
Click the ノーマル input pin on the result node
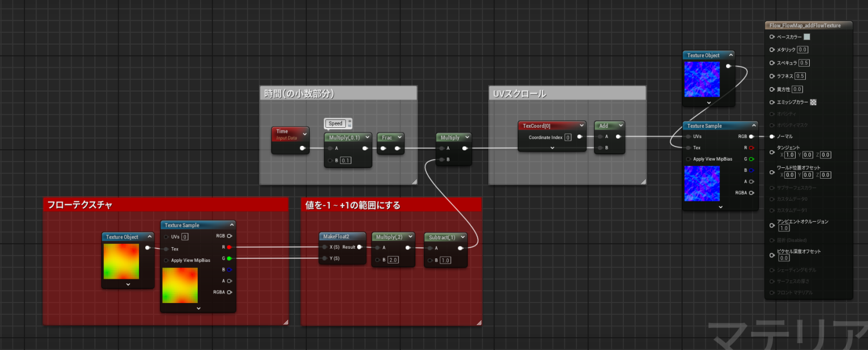[772, 136]
